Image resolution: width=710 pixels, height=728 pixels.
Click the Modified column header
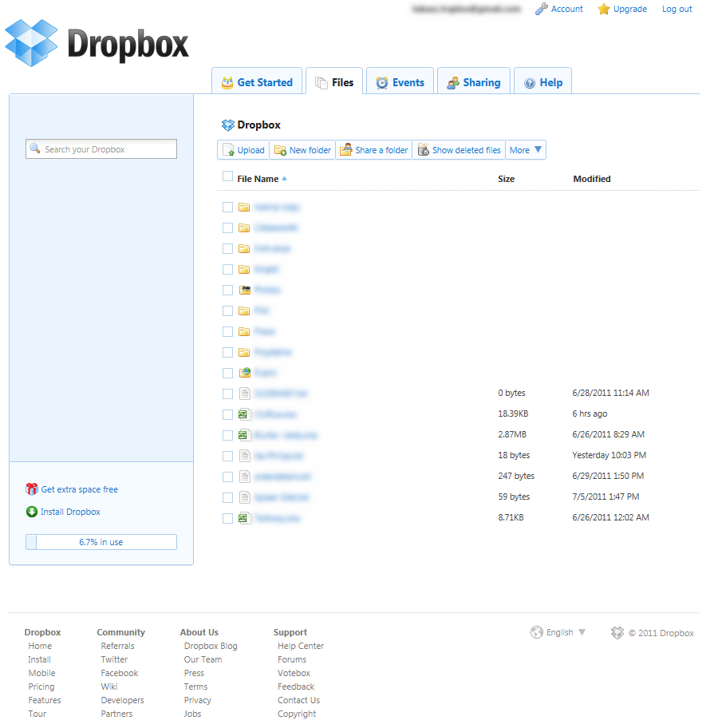tap(592, 179)
